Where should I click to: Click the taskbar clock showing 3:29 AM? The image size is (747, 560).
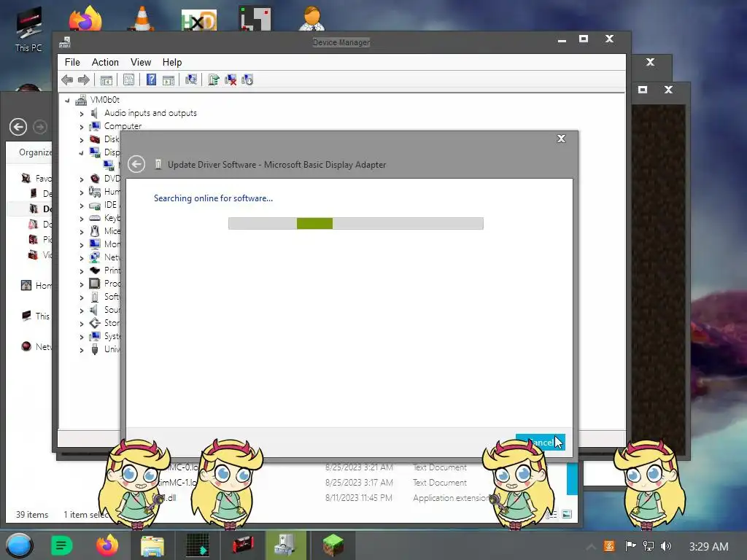click(x=708, y=546)
